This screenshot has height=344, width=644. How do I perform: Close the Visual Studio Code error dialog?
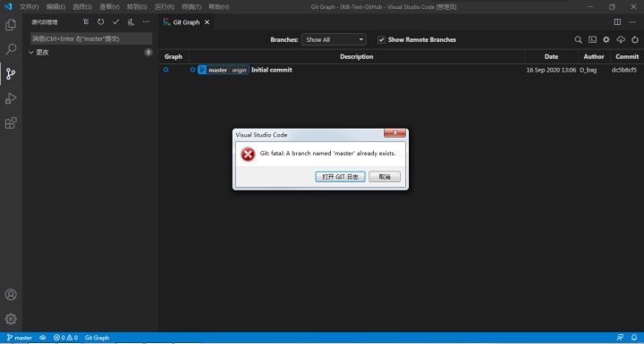point(394,132)
